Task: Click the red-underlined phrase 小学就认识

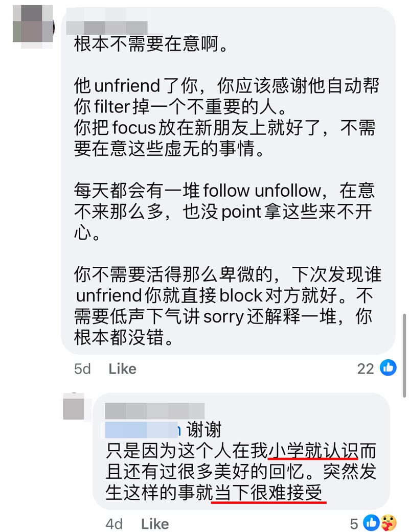Action: pos(313,451)
